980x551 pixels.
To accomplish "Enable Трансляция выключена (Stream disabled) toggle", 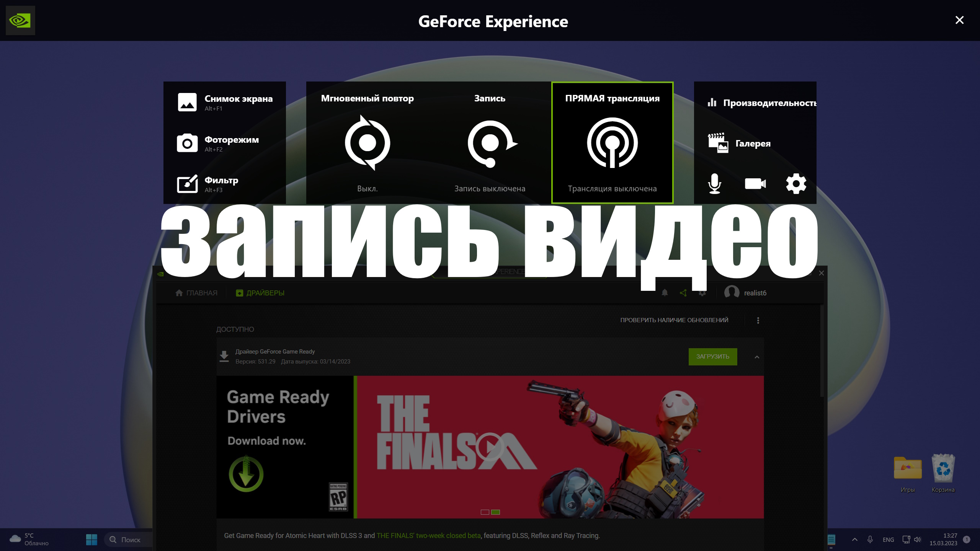I will pyautogui.click(x=612, y=142).
